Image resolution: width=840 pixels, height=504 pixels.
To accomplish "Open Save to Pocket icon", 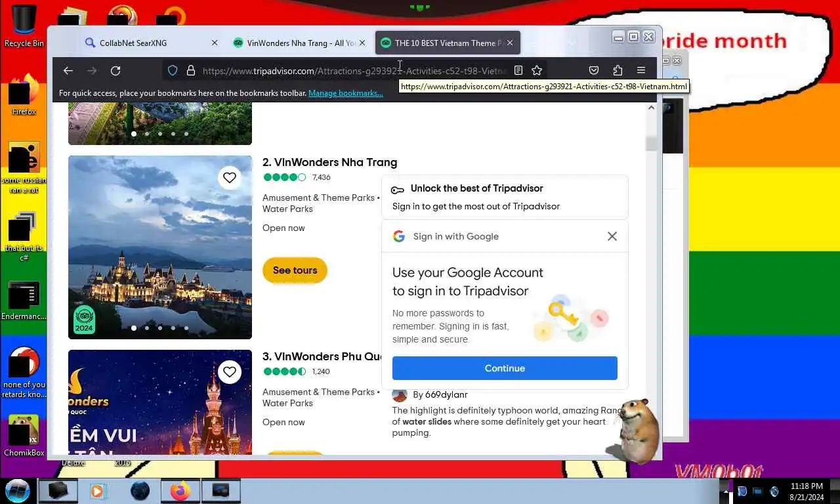I will click(x=594, y=70).
